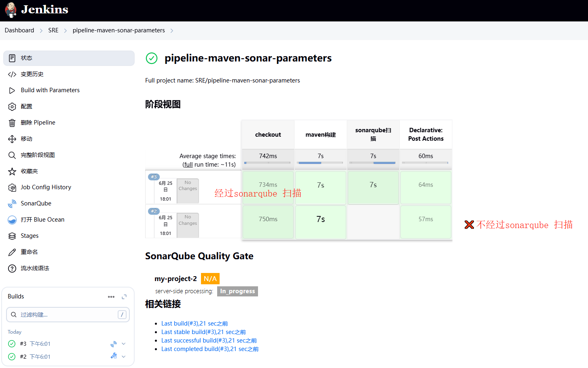Select the 状态 sidebar item

(69, 58)
